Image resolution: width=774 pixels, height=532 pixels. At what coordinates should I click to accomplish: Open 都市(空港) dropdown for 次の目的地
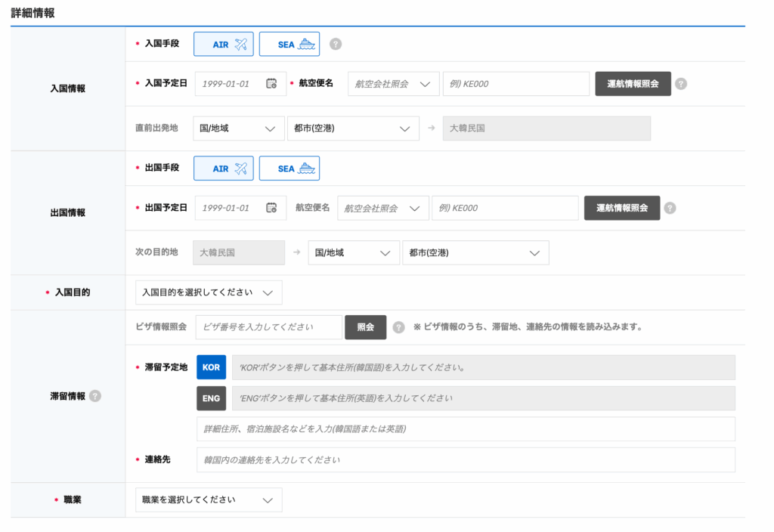475,252
